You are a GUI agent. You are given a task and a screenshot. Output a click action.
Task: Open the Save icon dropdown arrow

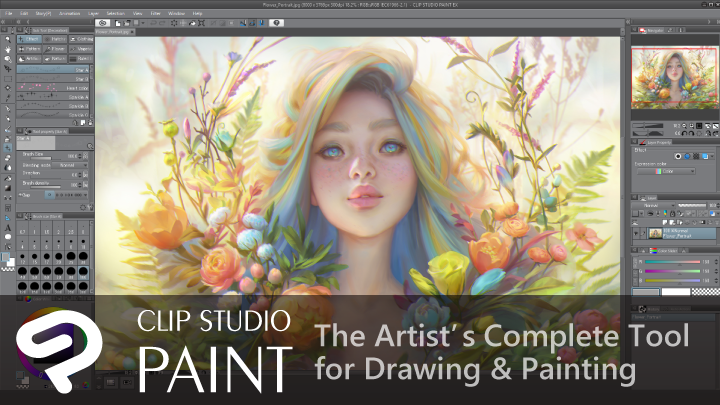tap(143, 23)
